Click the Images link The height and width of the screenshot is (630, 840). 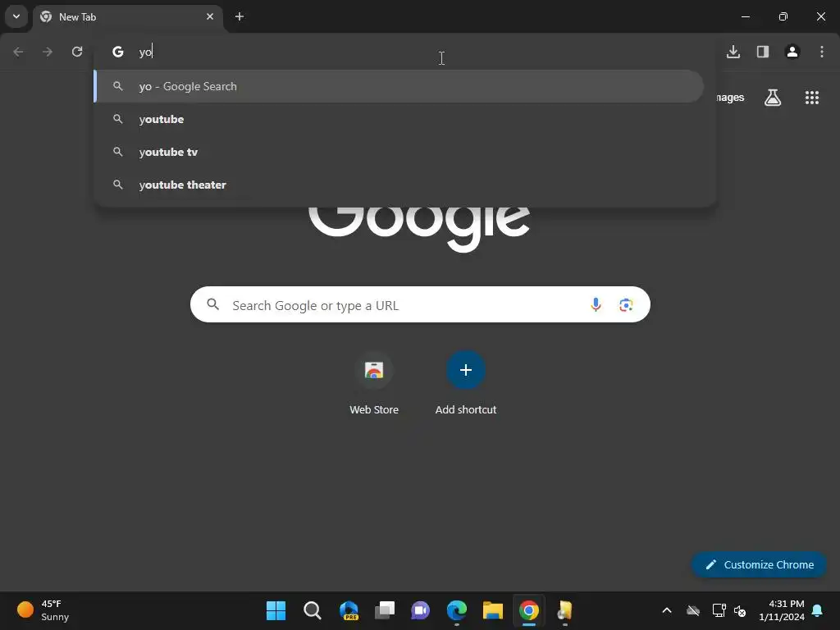(730, 98)
